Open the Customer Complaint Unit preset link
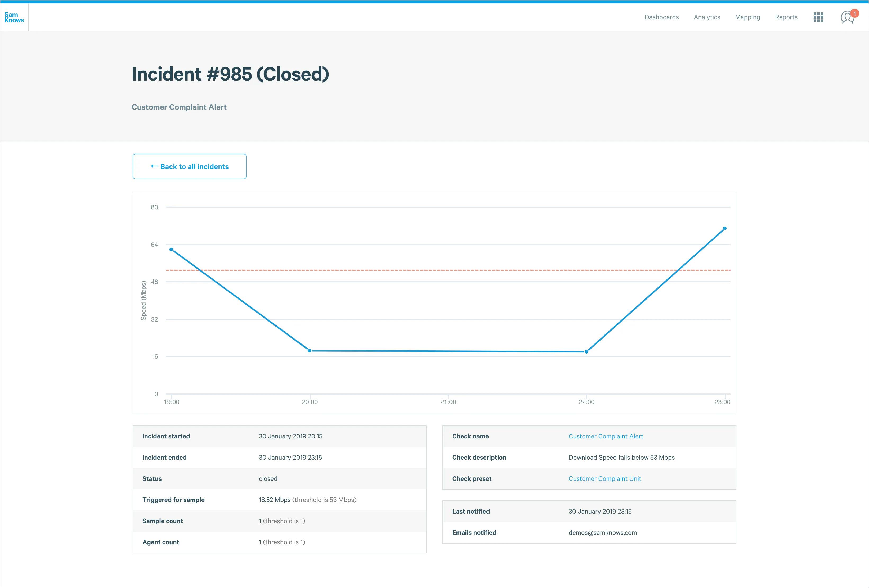 [605, 478]
